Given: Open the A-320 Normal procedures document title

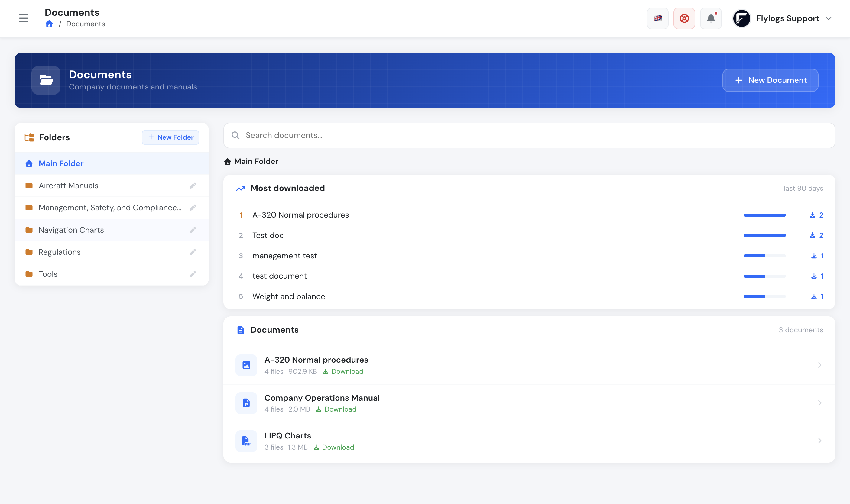Looking at the screenshot, I should [x=316, y=360].
